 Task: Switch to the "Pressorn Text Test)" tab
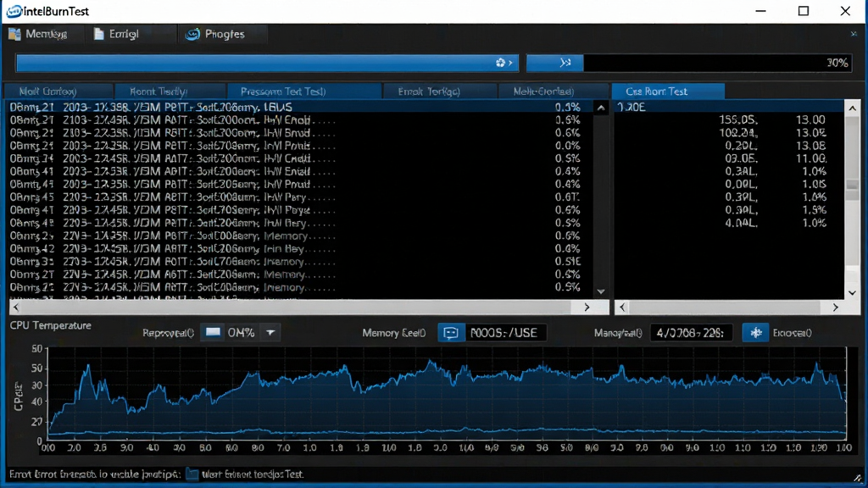(x=304, y=91)
